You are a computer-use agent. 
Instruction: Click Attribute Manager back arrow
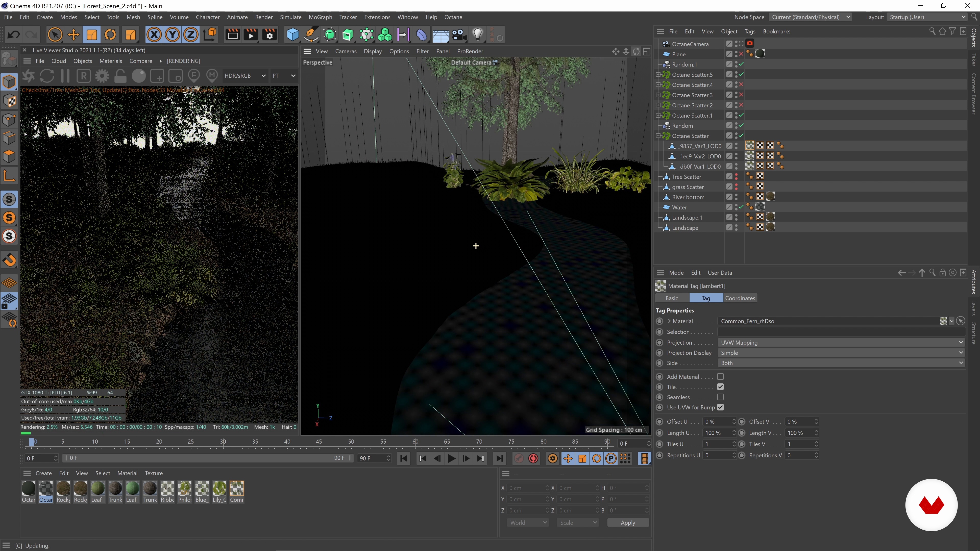click(x=901, y=273)
